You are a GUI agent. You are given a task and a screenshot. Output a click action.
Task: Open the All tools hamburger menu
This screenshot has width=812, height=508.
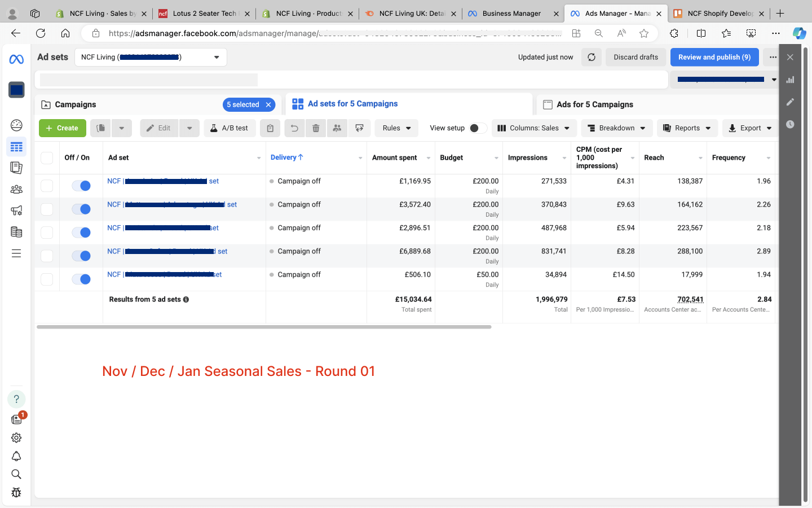(x=16, y=253)
